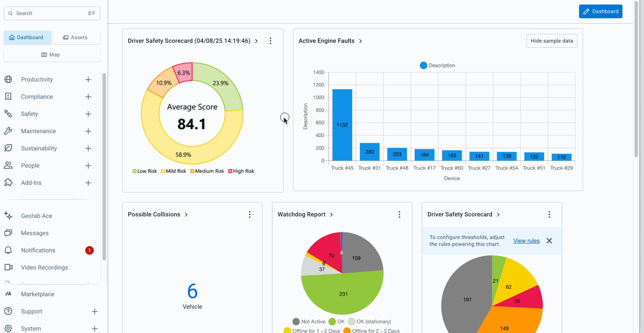Viewport: 644px width, 333px height.
Task: Click the Hide sample data button
Action: point(551,40)
